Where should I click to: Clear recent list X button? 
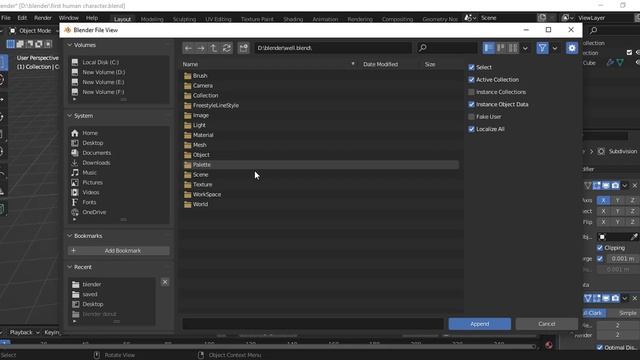pyautogui.click(x=165, y=282)
